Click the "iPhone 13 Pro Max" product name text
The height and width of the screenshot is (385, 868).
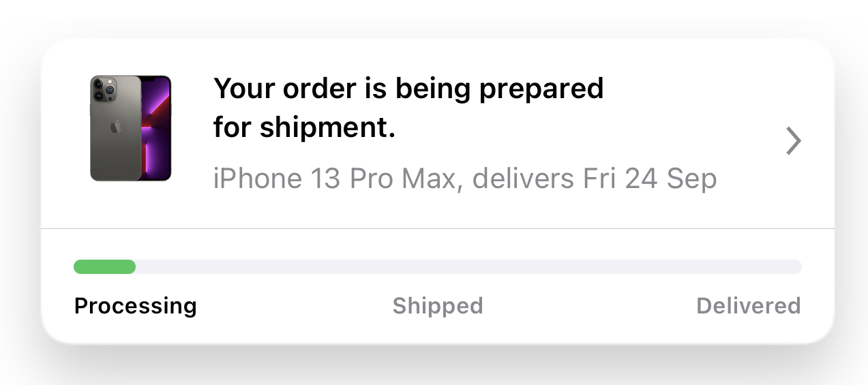(x=333, y=179)
